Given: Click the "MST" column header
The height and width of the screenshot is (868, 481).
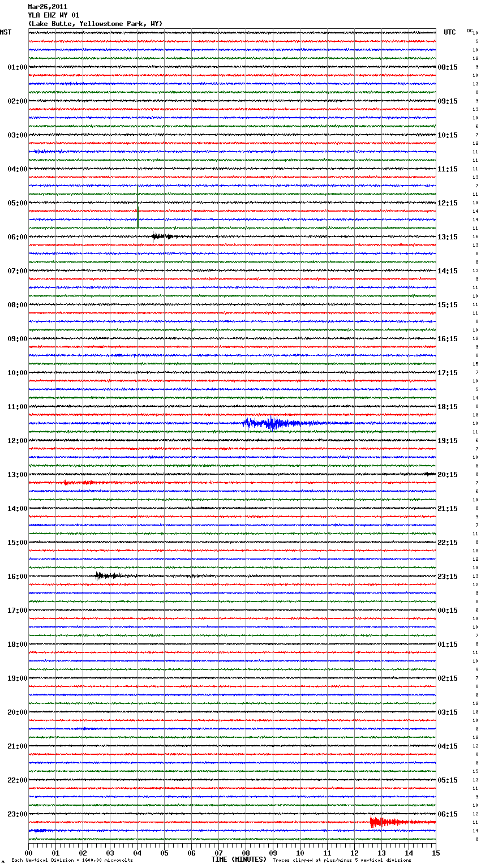Looking at the screenshot, I should [6, 32].
